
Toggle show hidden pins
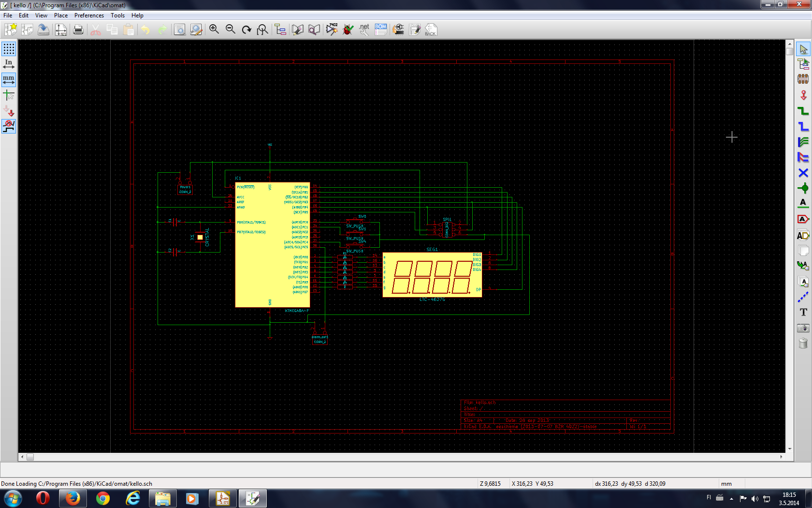pos(9,111)
